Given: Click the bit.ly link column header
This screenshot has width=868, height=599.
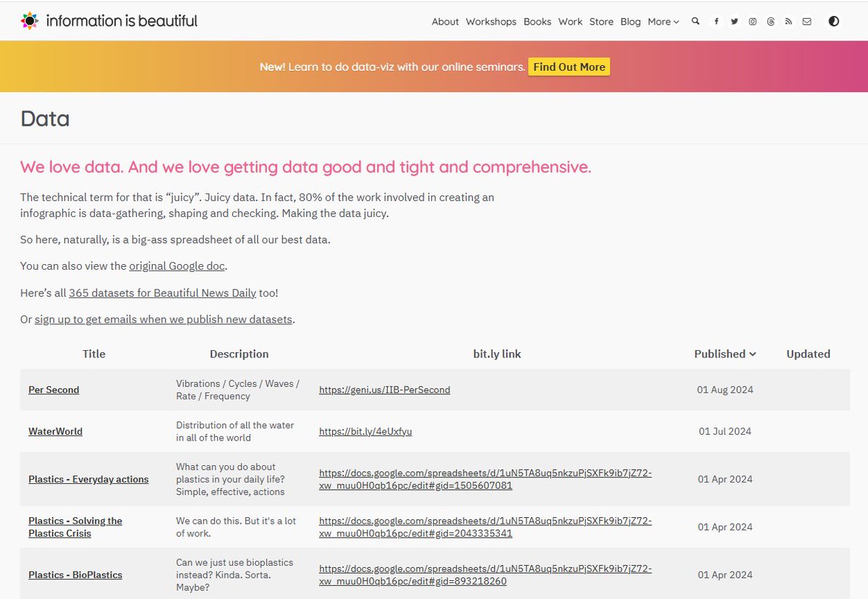Looking at the screenshot, I should pyautogui.click(x=497, y=354).
